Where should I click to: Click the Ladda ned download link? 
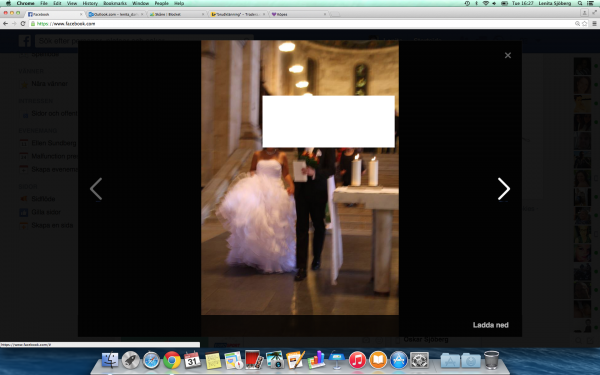(491, 325)
